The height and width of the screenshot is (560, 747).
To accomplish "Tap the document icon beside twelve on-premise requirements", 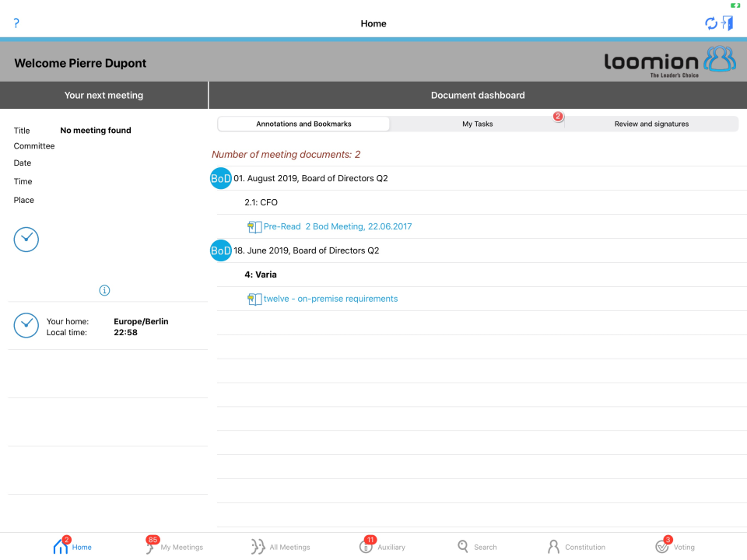I will point(254,299).
